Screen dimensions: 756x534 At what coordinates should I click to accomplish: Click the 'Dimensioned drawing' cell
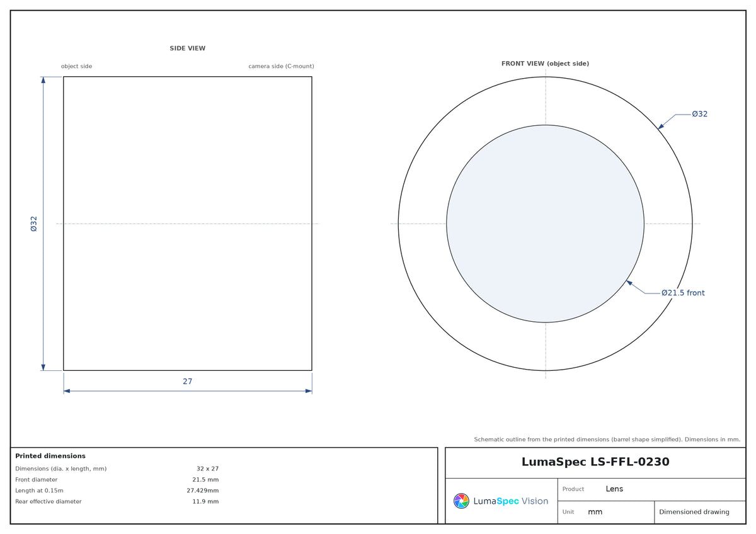tap(700, 512)
